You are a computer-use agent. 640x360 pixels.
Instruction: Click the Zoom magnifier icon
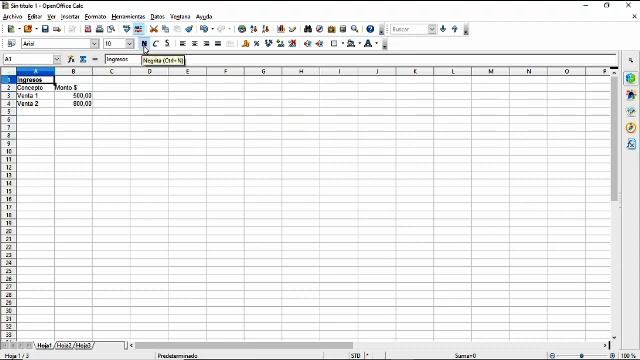(355, 29)
